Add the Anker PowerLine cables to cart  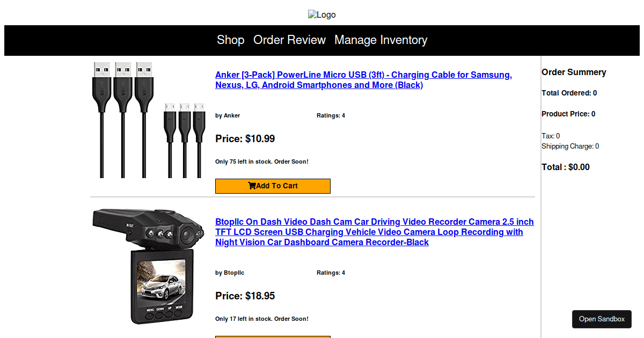tap(273, 186)
